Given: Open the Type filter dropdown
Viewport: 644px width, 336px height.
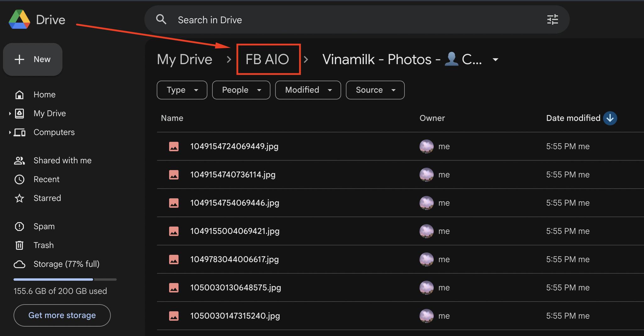Looking at the screenshot, I should 182,90.
